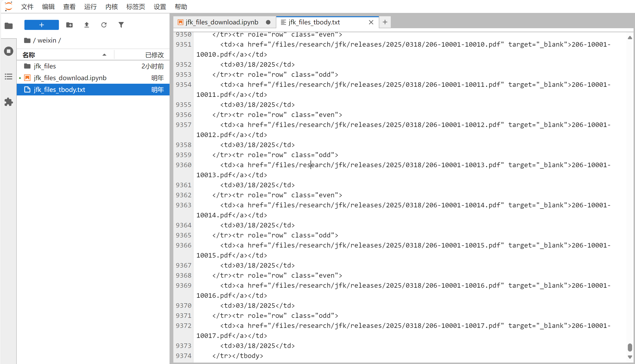Screen dimensions: 635x364
Task: Open the 文件 menu
Action: tap(27, 6)
